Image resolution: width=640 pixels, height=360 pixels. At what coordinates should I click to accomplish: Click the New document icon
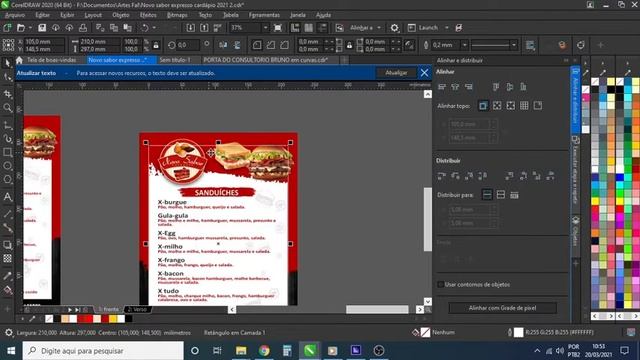[x=7, y=28]
